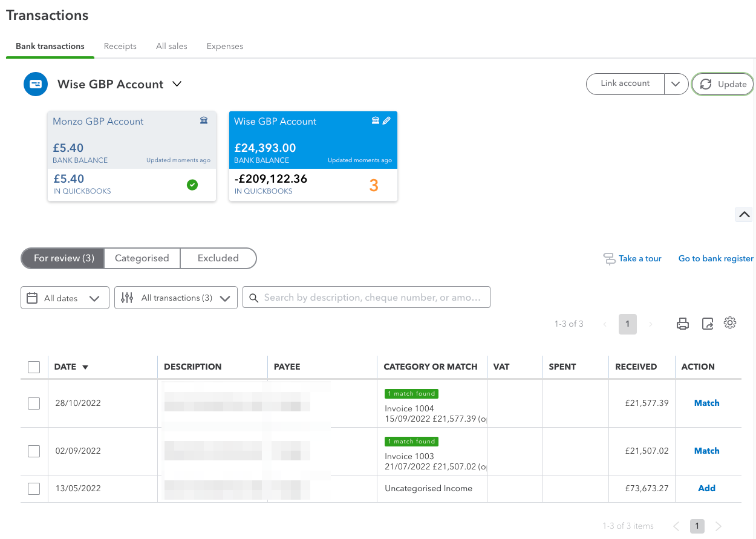Screen dimensions: 756x539
Task: Tick the checkbox on the 13/05/2022 row
Action: pyautogui.click(x=34, y=488)
